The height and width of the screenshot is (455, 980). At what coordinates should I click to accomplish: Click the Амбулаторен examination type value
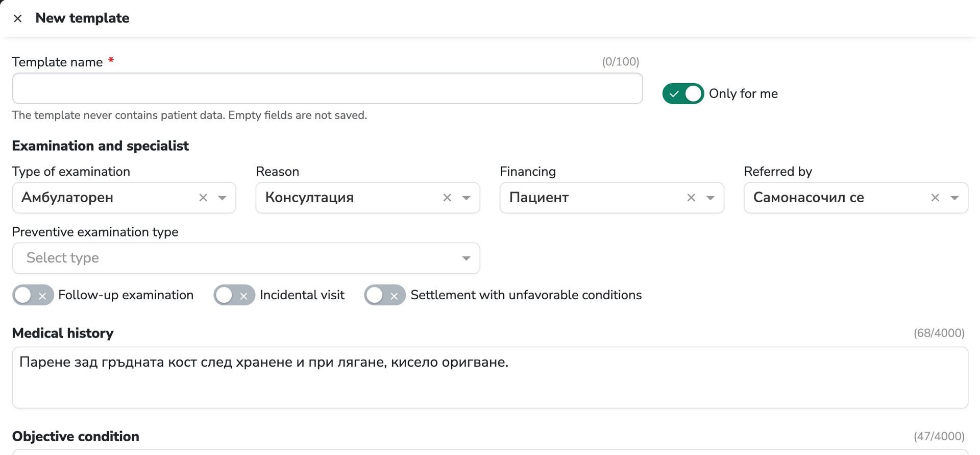pyautogui.click(x=67, y=198)
